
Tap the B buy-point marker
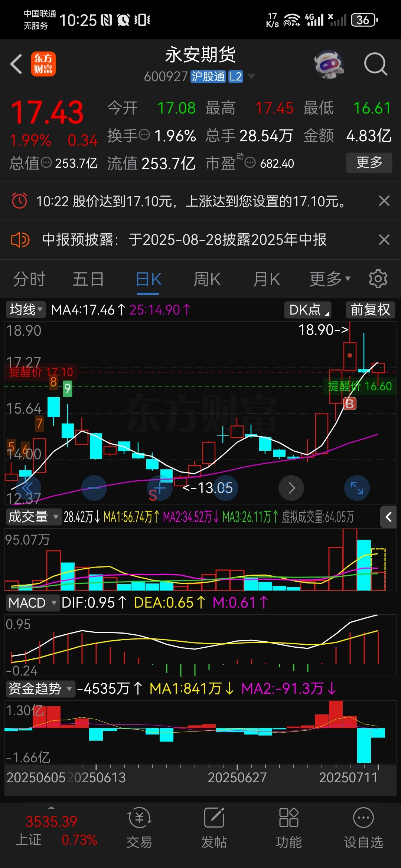coord(350,404)
